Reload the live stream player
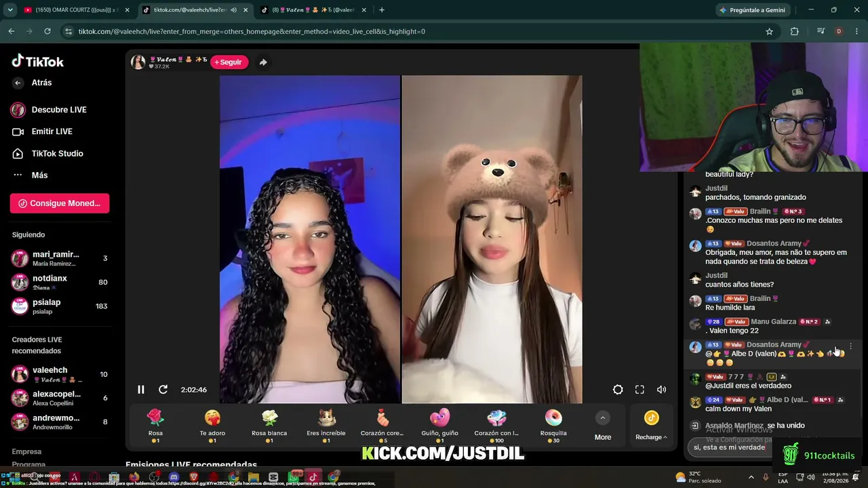Image resolution: width=868 pixels, height=488 pixels. [x=163, y=390]
